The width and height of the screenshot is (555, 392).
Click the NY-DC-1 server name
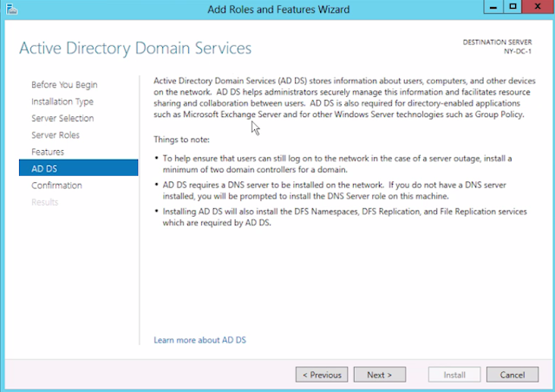pyautogui.click(x=518, y=51)
